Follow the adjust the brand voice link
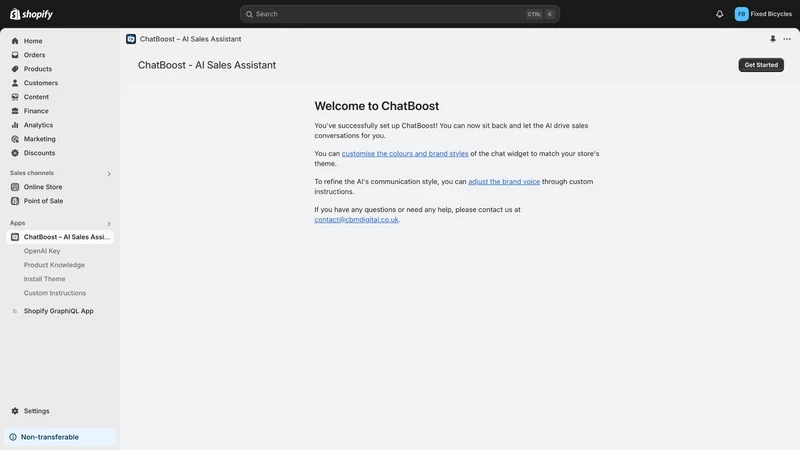This screenshot has width=800, height=450. 504,182
